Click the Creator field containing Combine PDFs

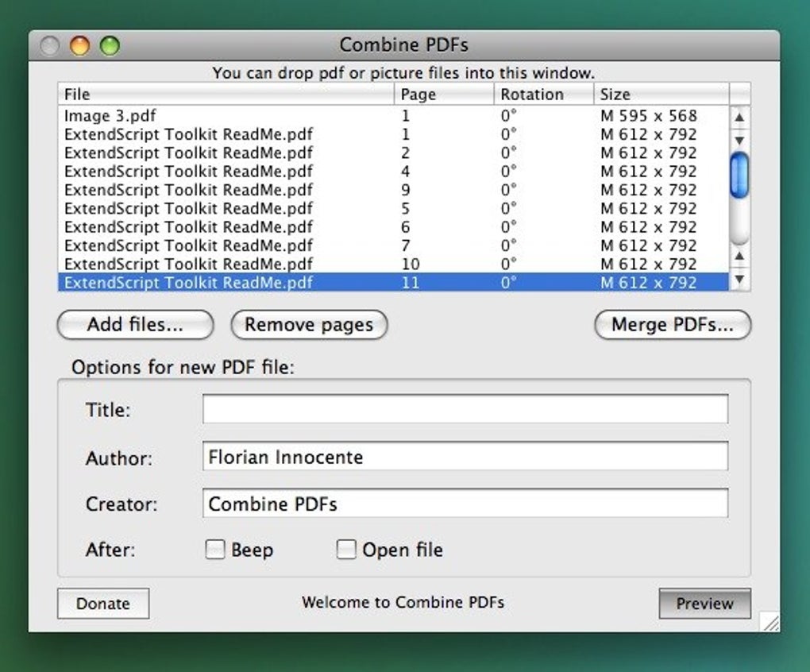pyautogui.click(x=465, y=504)
